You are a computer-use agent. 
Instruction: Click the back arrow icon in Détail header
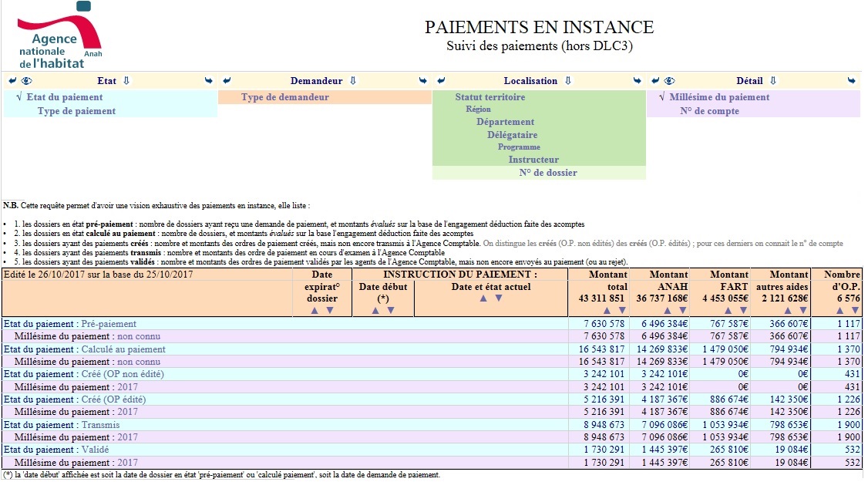tap(655, 81)
